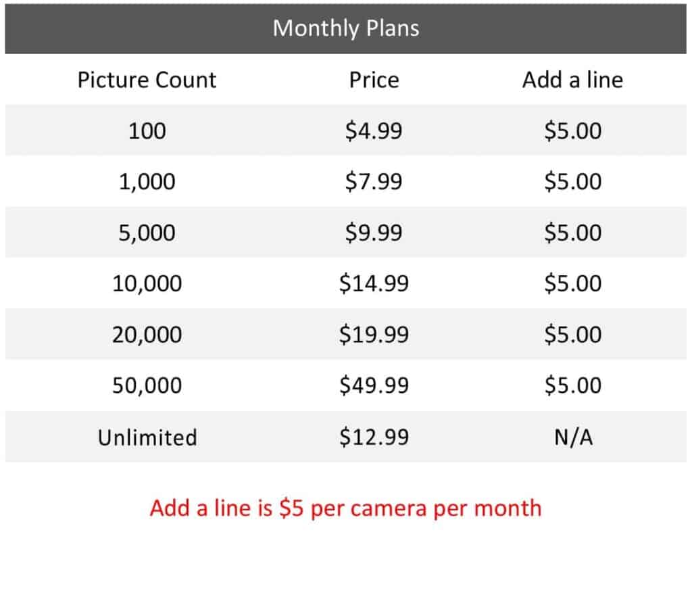Click the Price column header

click(374, 80)
